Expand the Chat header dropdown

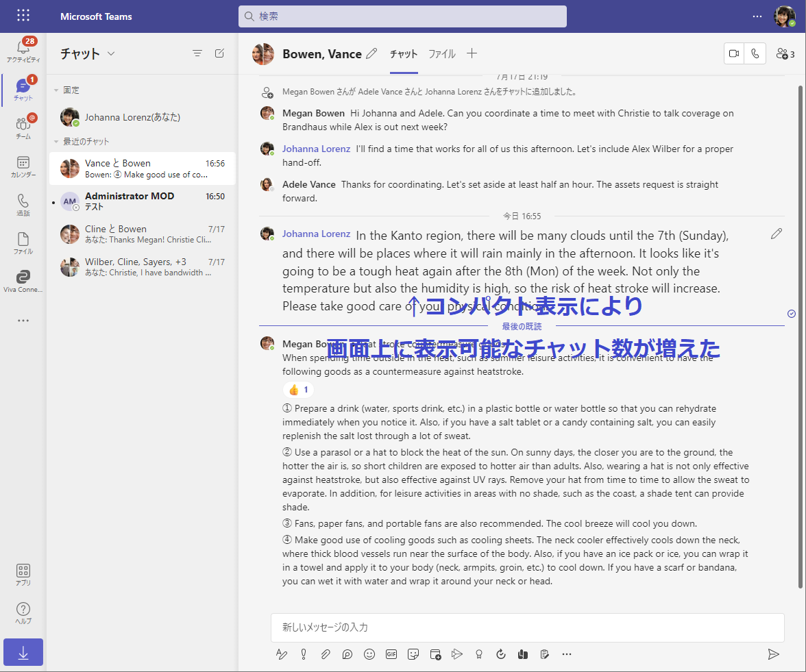[111, 53]
